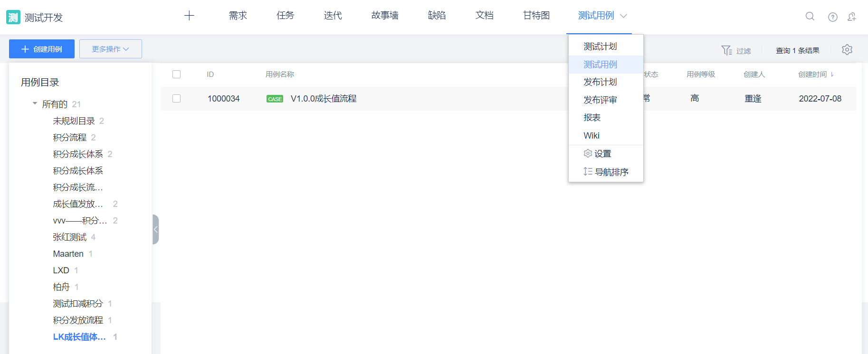The width and height of the screenshot is (868, 354).
Task: Click creator name 重逢
Action: click(753, 99)
